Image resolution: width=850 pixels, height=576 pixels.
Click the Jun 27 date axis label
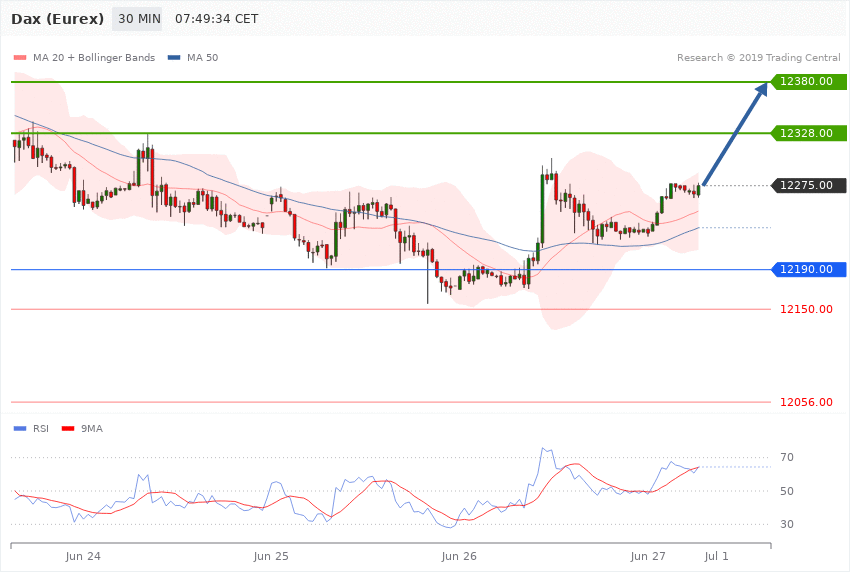click(648, 556)
